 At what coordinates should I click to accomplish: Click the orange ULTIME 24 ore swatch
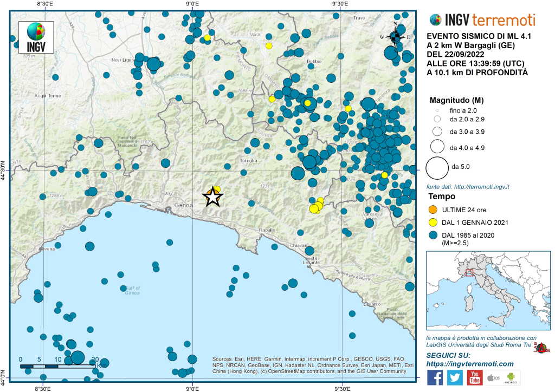[433, 210]
